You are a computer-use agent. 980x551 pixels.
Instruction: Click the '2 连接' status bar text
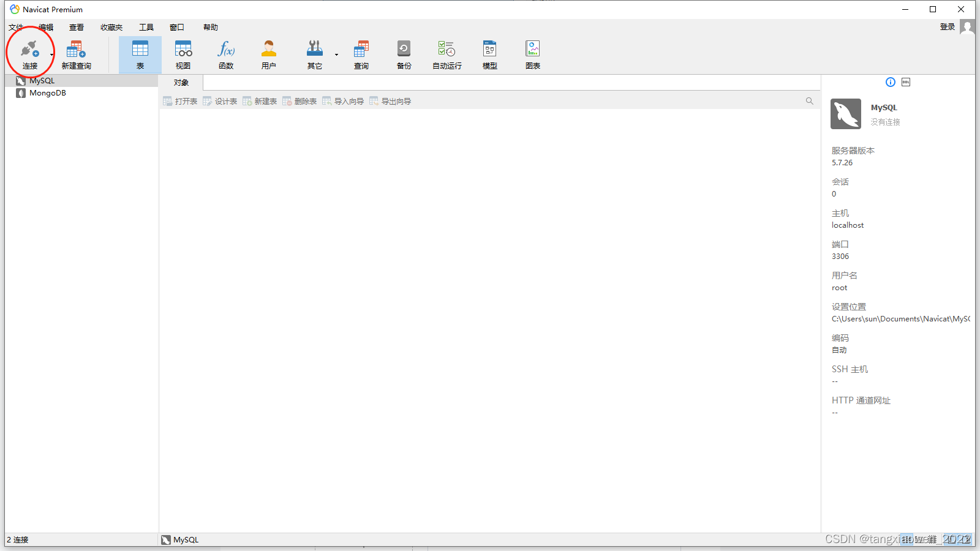click(x=18, y=540)
